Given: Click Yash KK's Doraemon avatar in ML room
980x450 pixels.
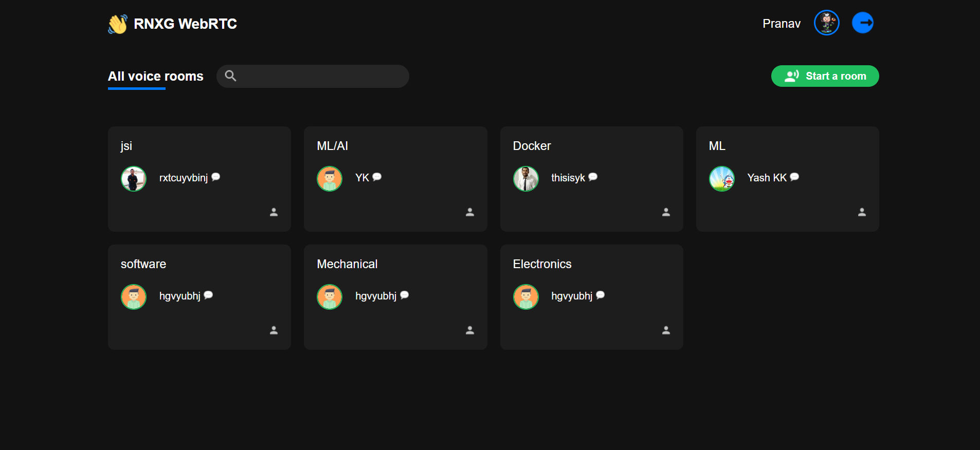Looking at the screenshot, I should (x=721, y=178).
